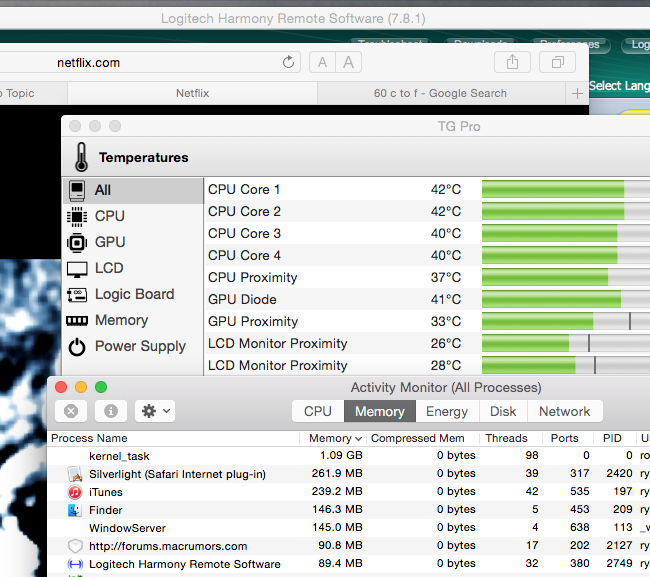Reload the netflix.com page in Safari
The width and height of the screenshot is (650, 577).
(x=288, y=62)
